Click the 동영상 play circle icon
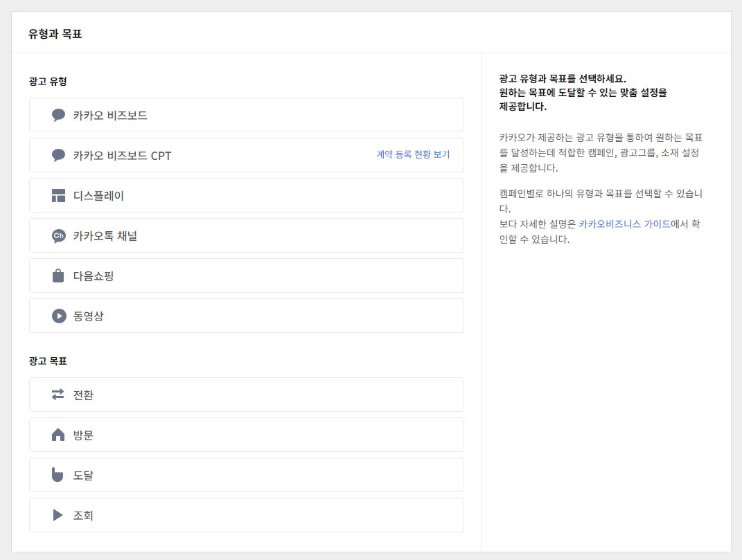Image resolution: width=742 pixels, height=560 pixels. tap(59, 316)
